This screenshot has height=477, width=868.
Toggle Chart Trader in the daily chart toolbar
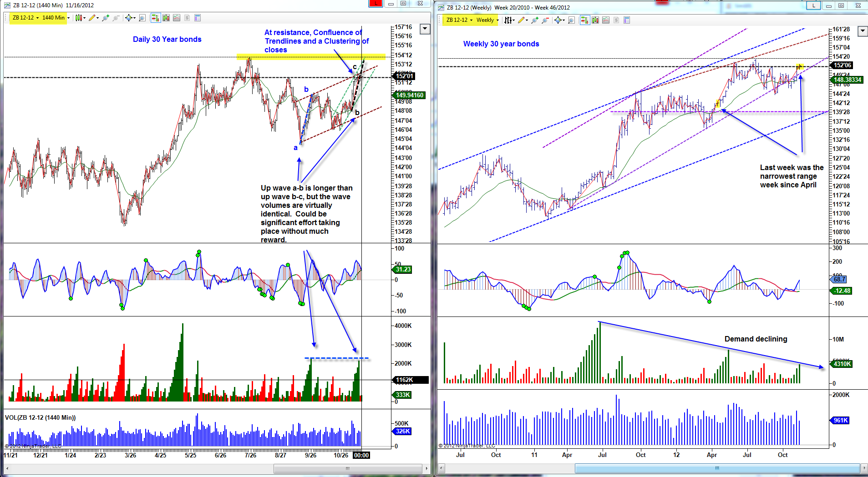[x=155, y=18]
